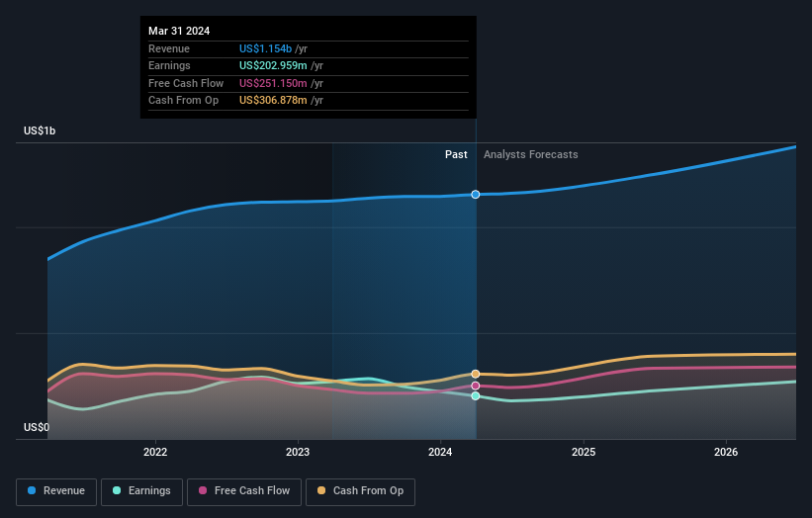Screen dimensions: 812x518
Task: Toggle the Revenue legend button
Action: 56,491
